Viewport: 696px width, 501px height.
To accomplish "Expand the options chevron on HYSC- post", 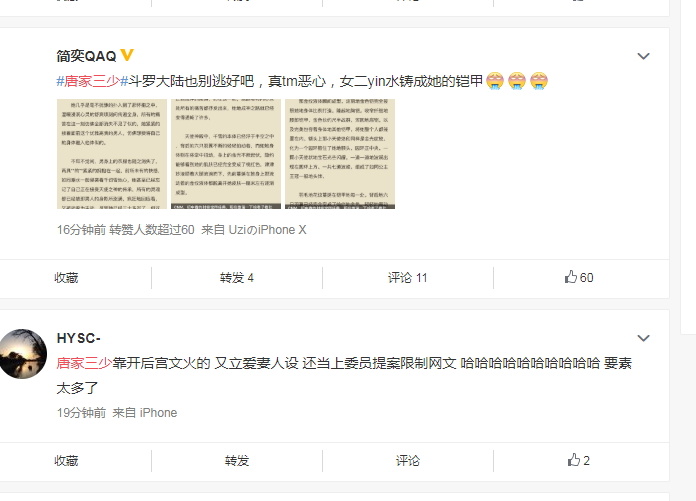I will point(643,338).
